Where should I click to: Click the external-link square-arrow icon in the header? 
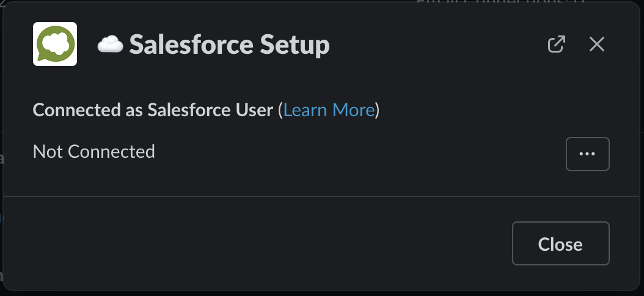tap(557, 44)
